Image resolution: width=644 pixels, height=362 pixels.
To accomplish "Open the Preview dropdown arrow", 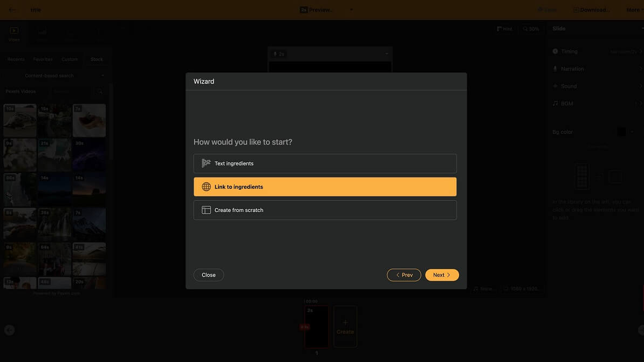I will 352,10.
